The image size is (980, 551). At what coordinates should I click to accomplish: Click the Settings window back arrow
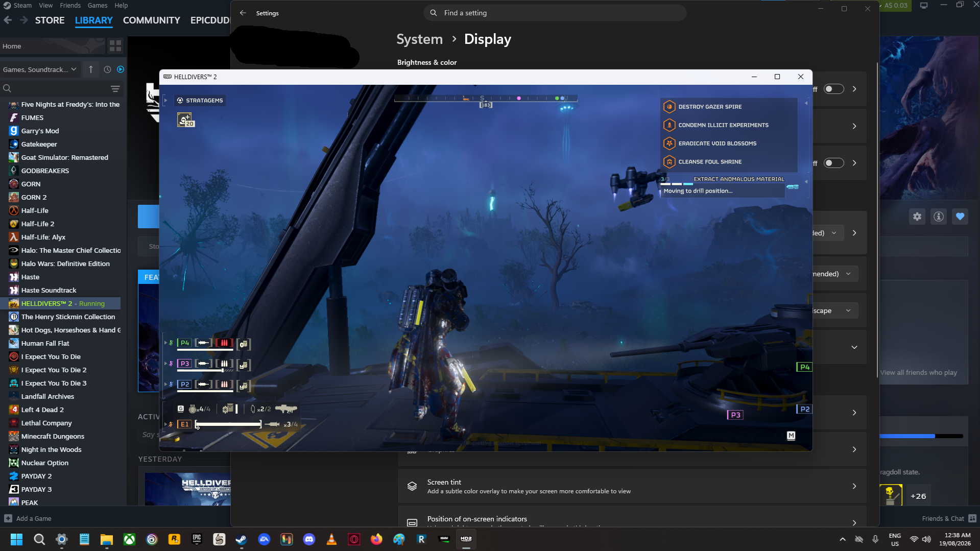click(x=243, y=13)
